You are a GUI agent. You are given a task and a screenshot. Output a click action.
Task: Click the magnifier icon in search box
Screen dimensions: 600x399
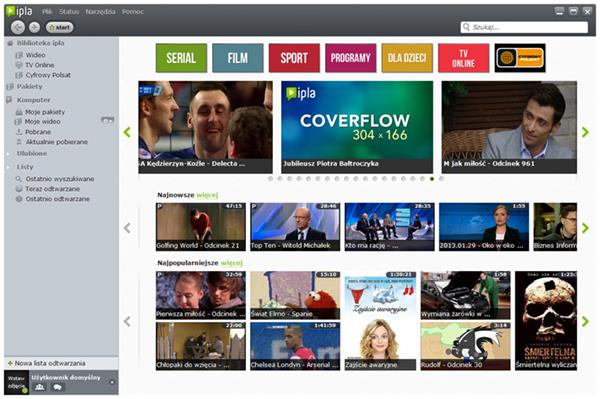pos(466,27)
